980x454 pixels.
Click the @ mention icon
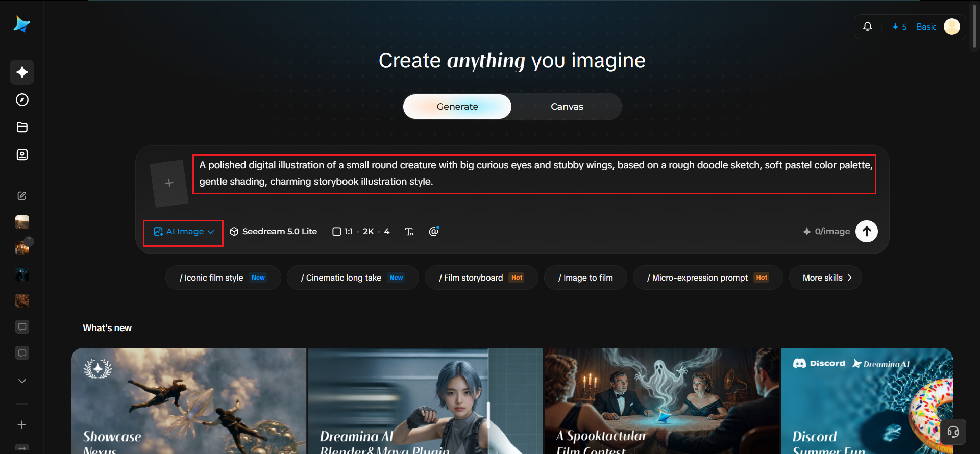click(434, 232)
